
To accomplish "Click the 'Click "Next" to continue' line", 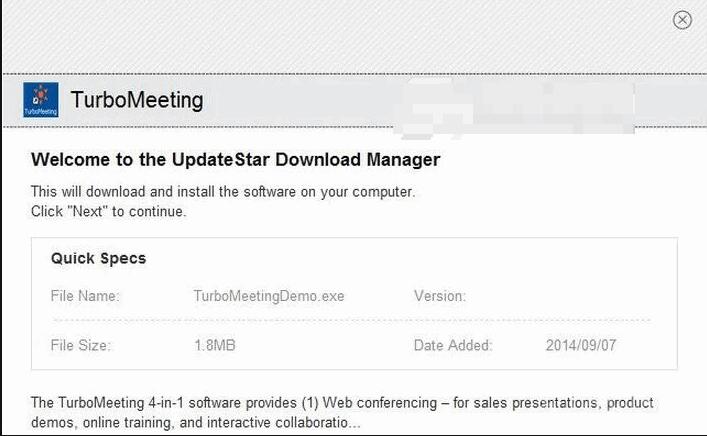I will [x=108, y=211].
